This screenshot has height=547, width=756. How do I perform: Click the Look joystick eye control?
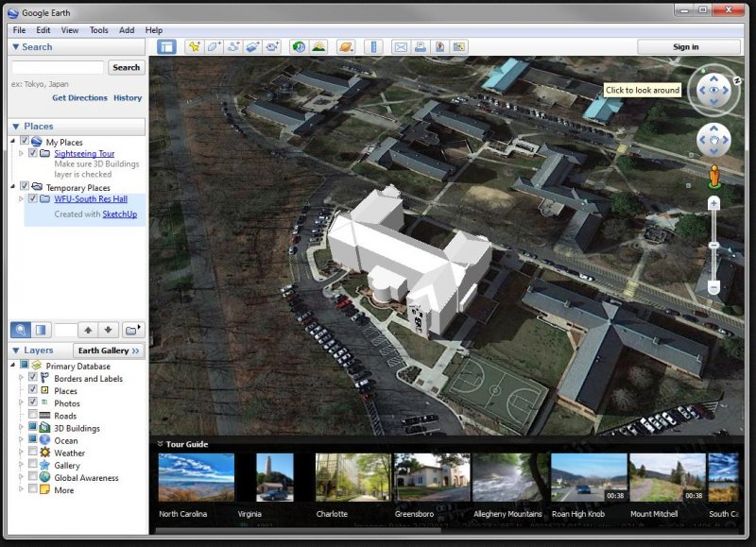click(714, 90)
